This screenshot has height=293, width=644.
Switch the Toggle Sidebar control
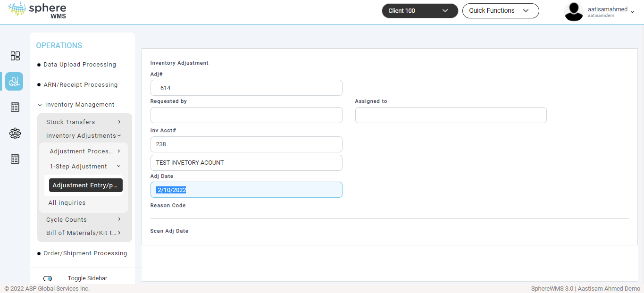(48, 278)
